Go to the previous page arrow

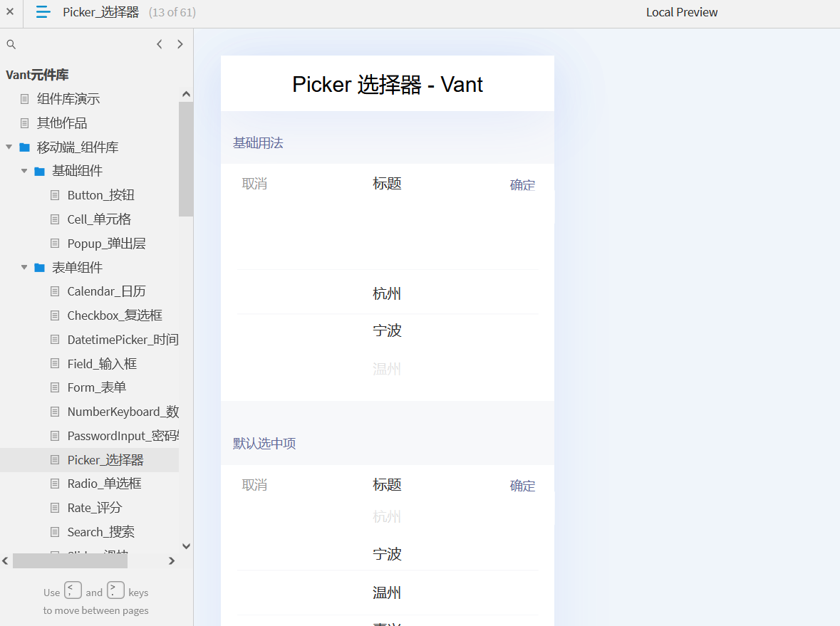click(x=159, y=44)
